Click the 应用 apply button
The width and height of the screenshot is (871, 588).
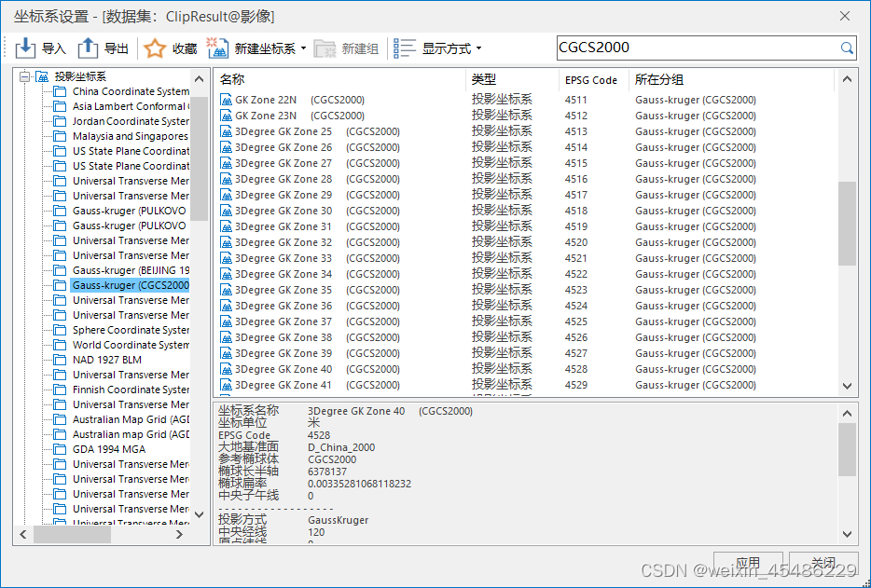click(x=748, y=564)
